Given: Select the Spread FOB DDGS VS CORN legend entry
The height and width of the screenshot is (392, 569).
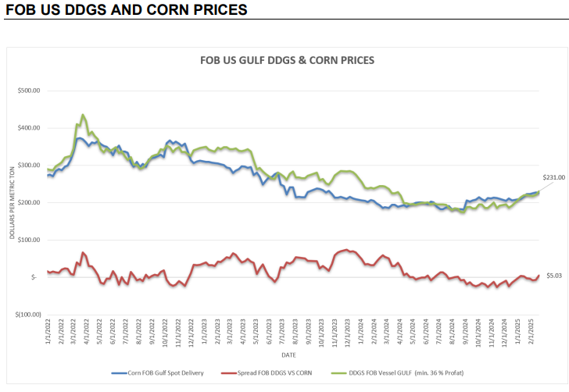Looking at the screenshot, I should click(267, 372).
